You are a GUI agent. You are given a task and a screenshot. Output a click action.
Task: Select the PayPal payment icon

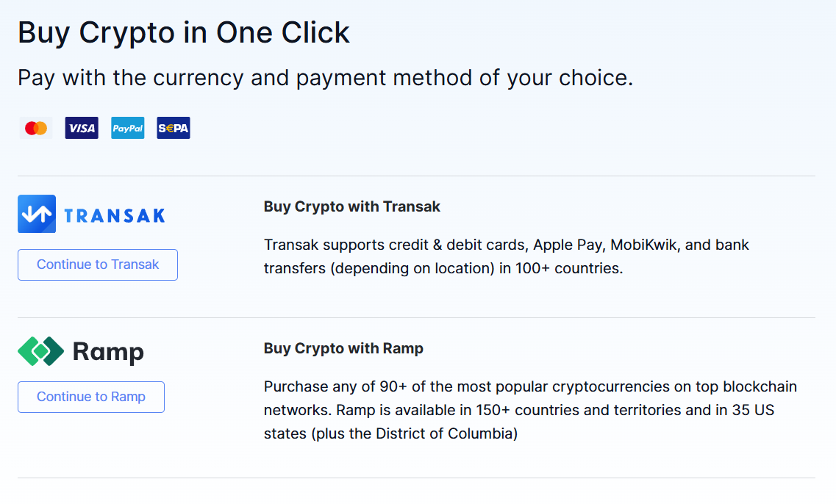coord(128,129)
